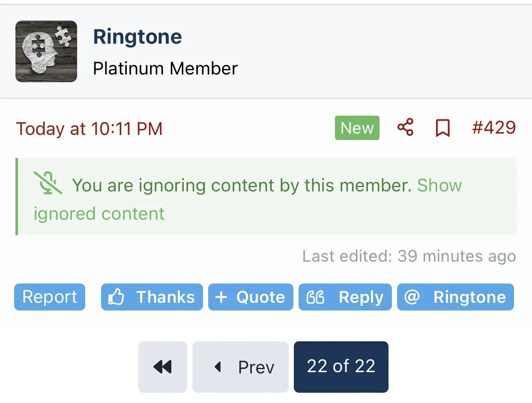Click the Reply button text

tap(361, 297)
